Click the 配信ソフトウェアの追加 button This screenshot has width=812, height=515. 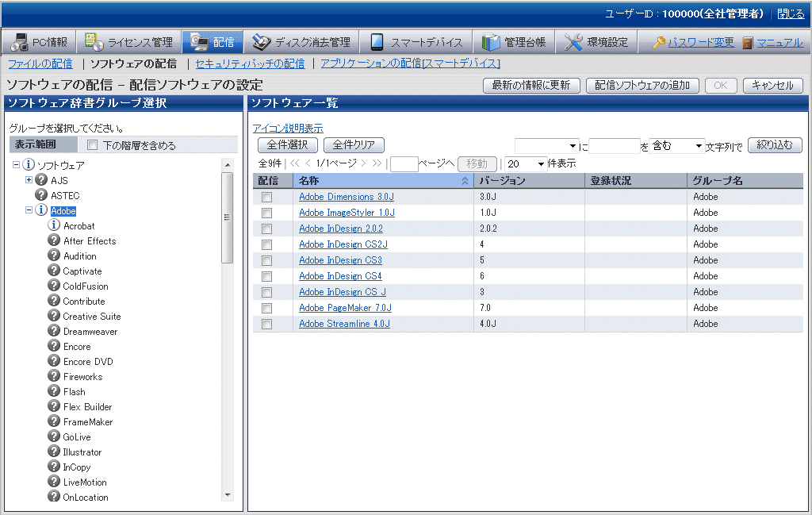[x=642, y=86]
